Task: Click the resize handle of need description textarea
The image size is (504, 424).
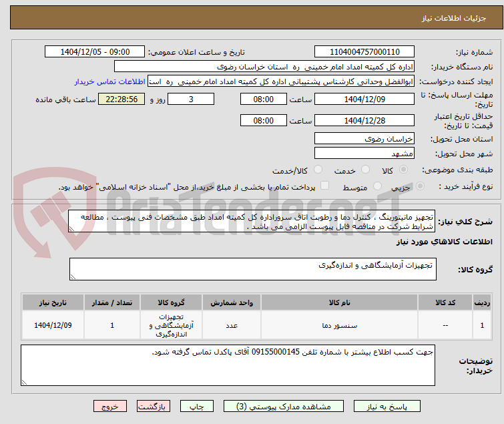Action: coord(71,229)
